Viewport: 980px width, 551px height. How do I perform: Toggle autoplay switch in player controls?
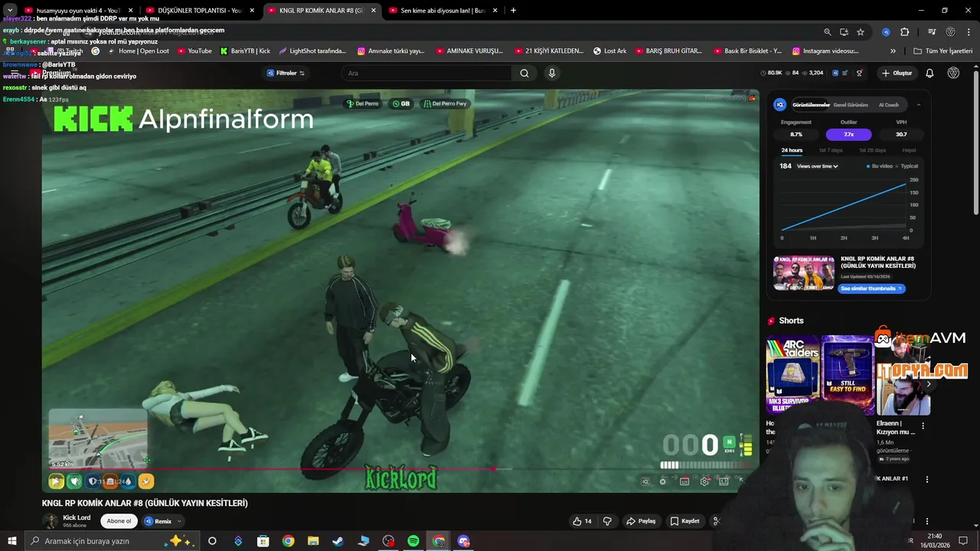[x=663, y=481]
